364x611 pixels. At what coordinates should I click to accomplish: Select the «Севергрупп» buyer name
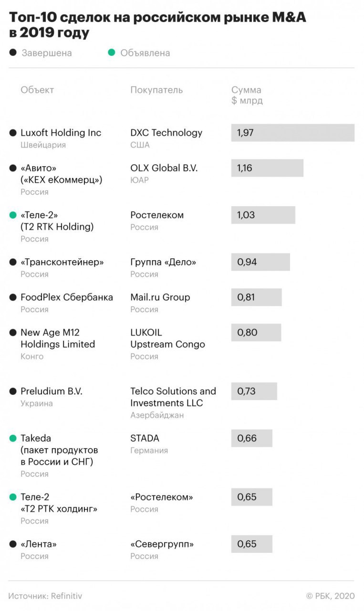click(x=162, y=544)
